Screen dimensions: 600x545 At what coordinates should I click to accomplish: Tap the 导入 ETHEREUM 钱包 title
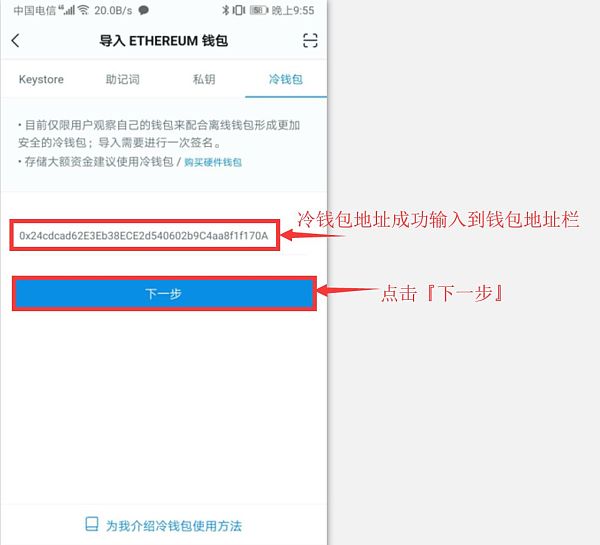[x=163, y=41]
